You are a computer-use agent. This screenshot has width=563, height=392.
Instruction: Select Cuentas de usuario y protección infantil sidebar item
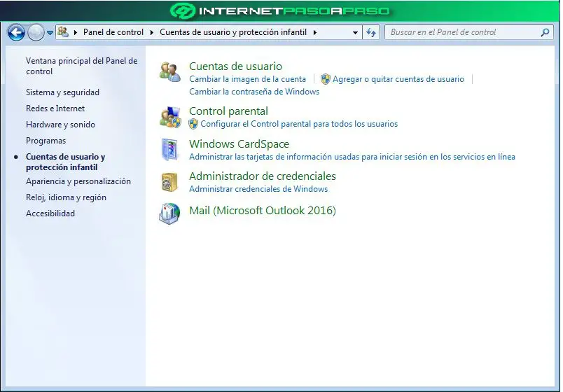(65, 162)
